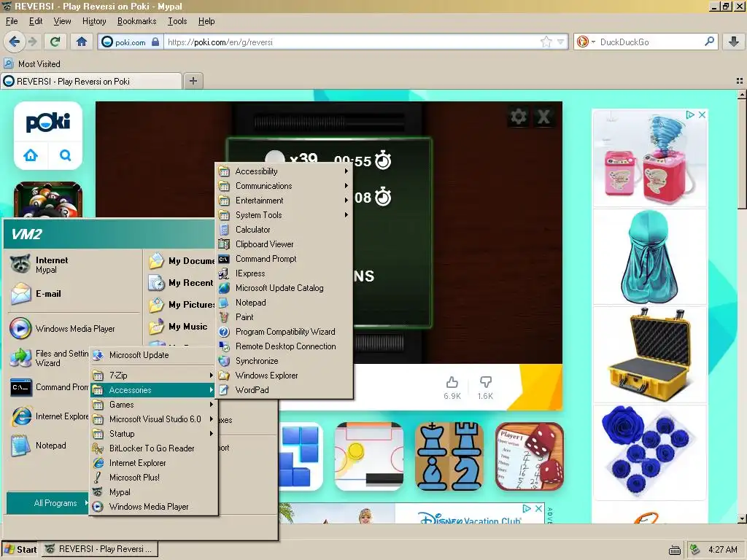Launch Command Prompt in Accessories submenu

(285, 259)
